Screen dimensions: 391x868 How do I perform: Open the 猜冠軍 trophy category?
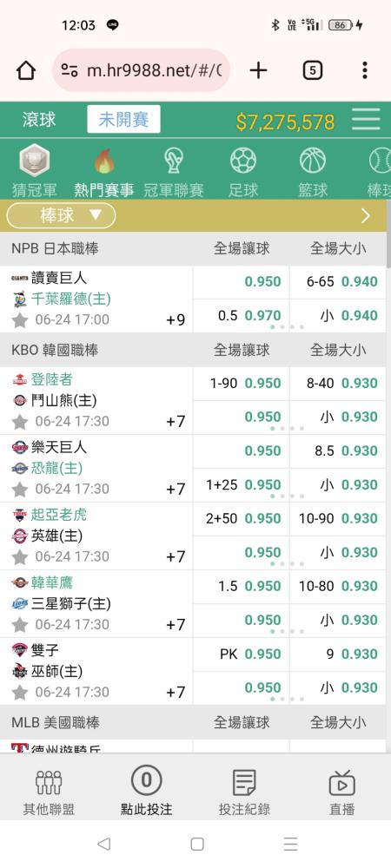tap(35, 161)
